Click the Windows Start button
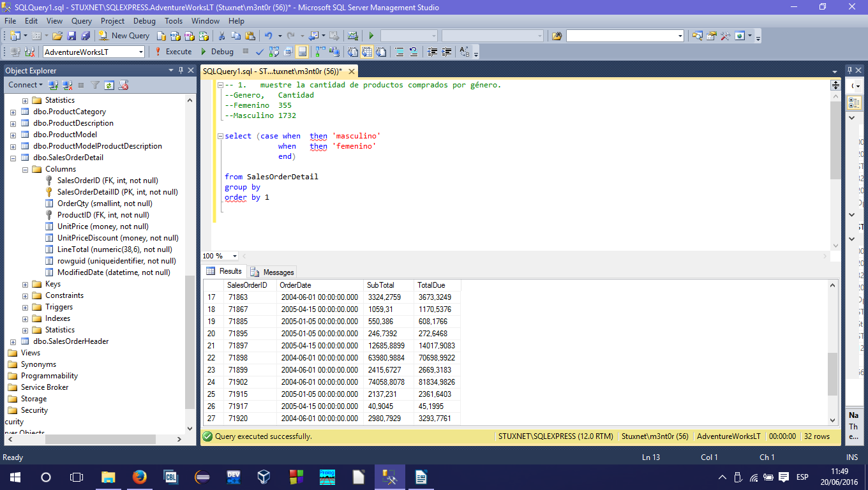Screen dimensions: 868x490 (x=15, y=477)
